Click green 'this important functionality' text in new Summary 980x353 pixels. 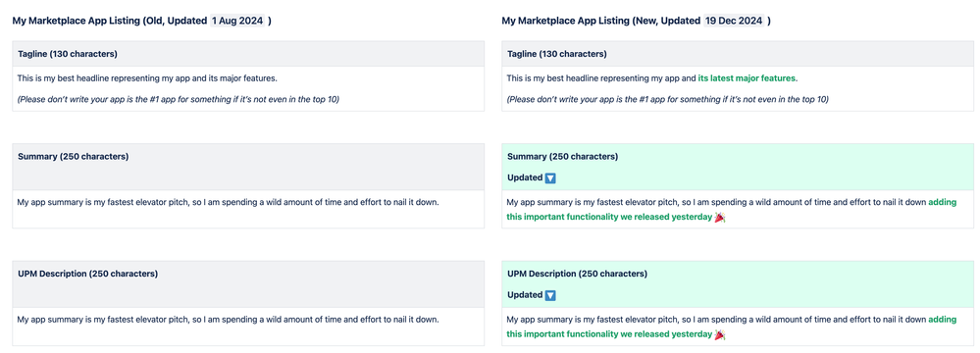[x=609, y=218]
